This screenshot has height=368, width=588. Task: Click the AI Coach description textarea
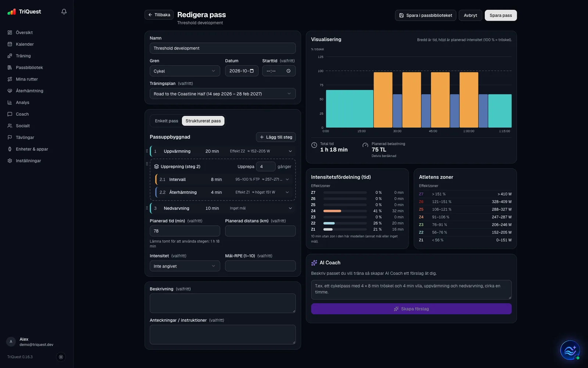click(x=411, y=290)
